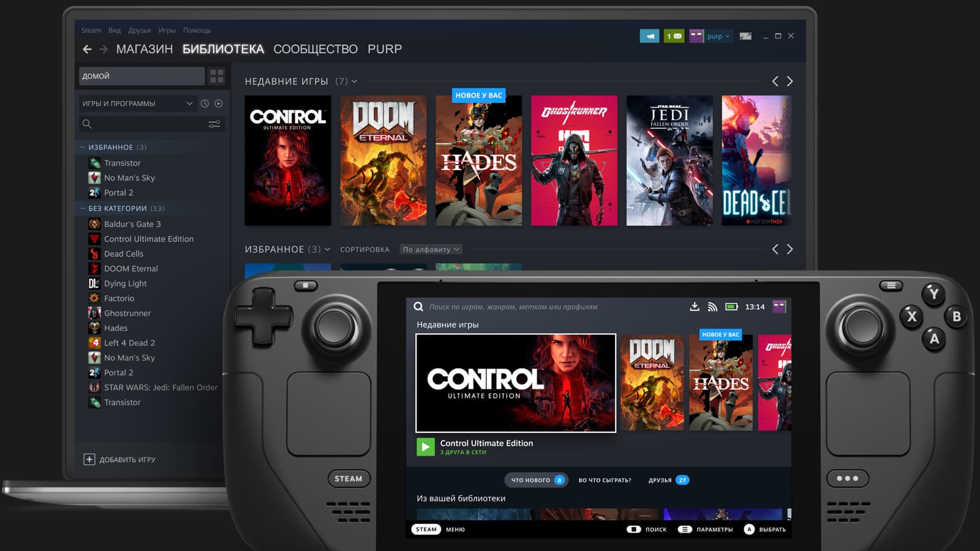Select Control Ultimate Edition in library list

coord(149,239)
